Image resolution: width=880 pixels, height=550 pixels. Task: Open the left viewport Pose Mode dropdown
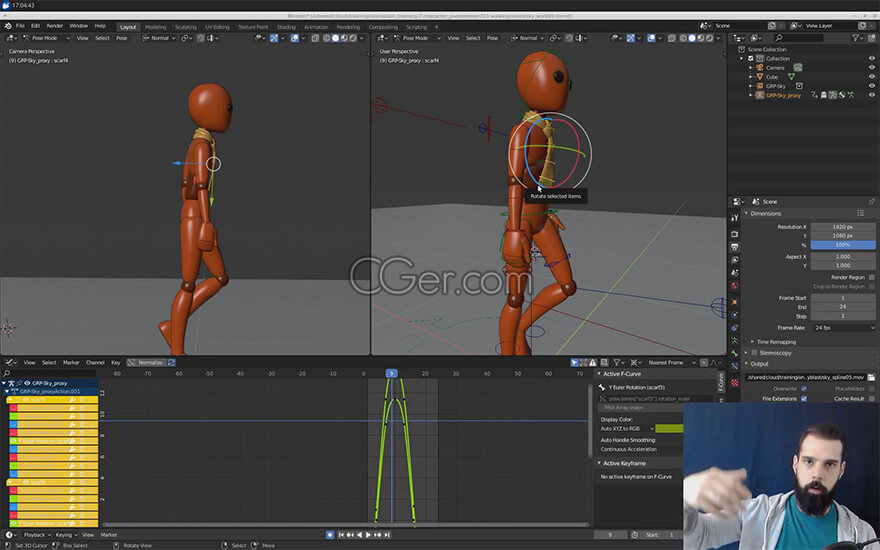point(47,38)
